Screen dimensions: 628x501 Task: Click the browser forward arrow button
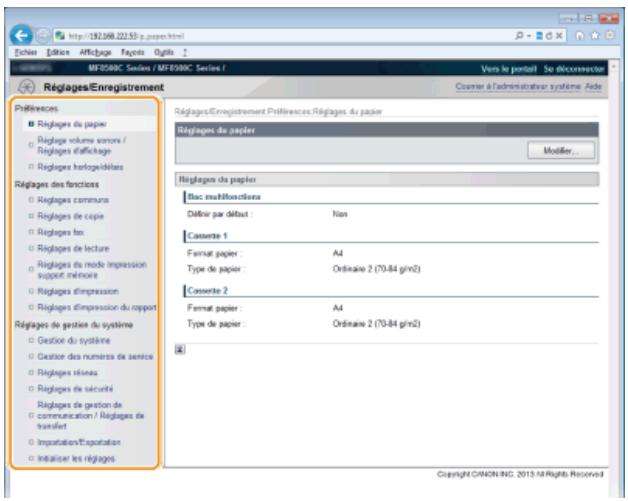[x=42, y=36]
